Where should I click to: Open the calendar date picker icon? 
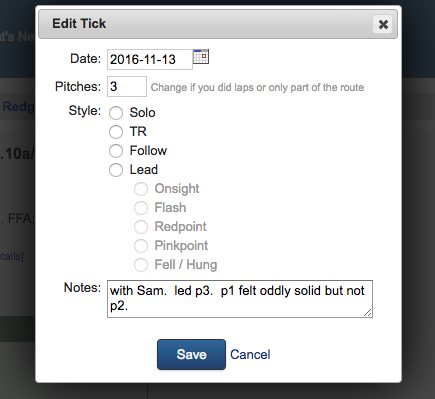(x=201, y=57)
